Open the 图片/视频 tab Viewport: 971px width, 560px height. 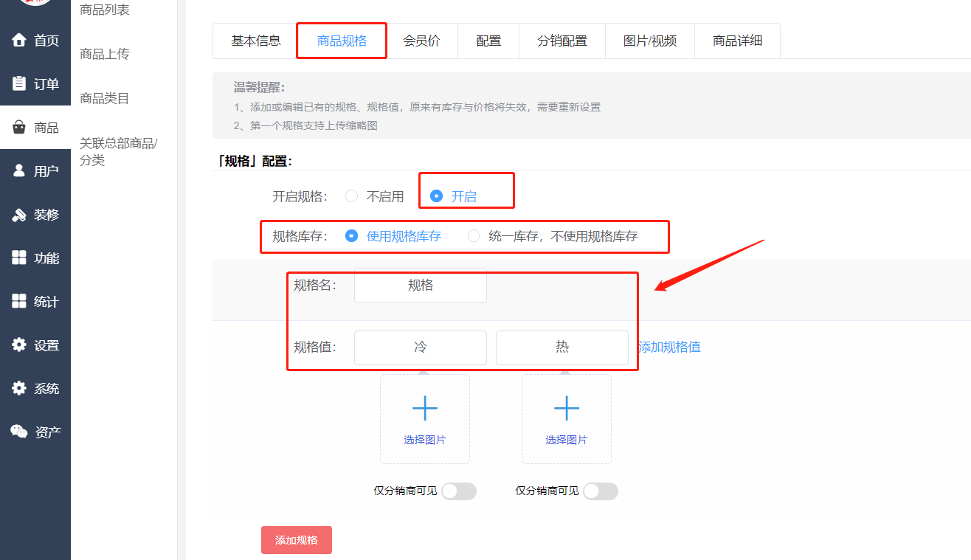[x=649, y=41]
